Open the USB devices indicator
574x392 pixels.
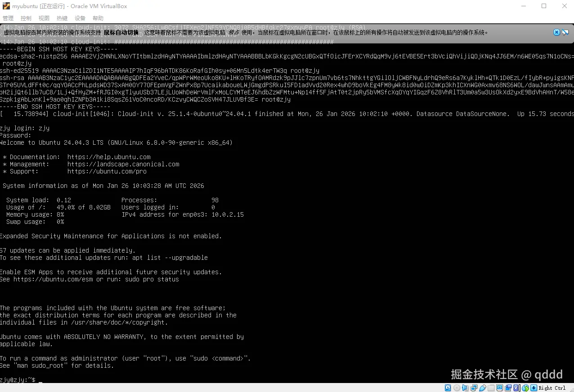click(482, 388)
